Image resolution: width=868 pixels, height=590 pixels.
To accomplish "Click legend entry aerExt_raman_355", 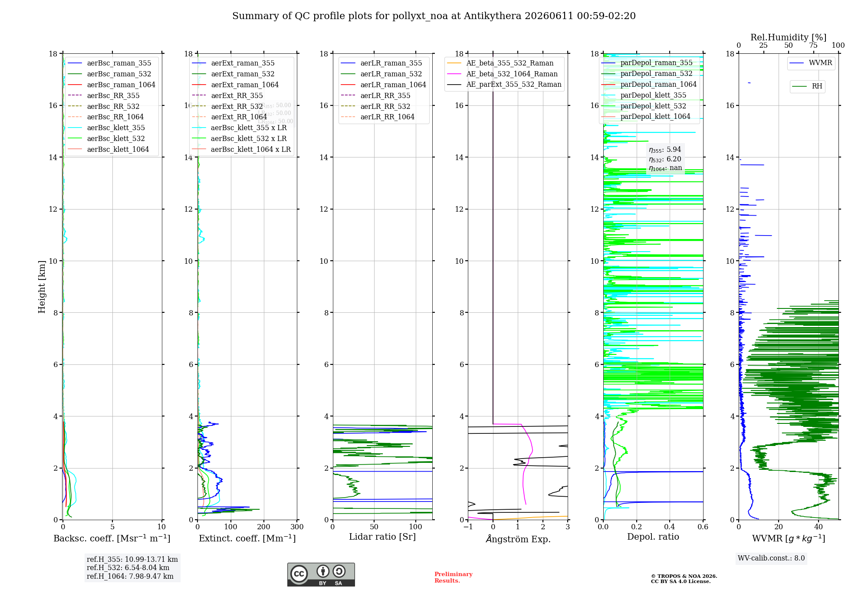I will (233, 63).
